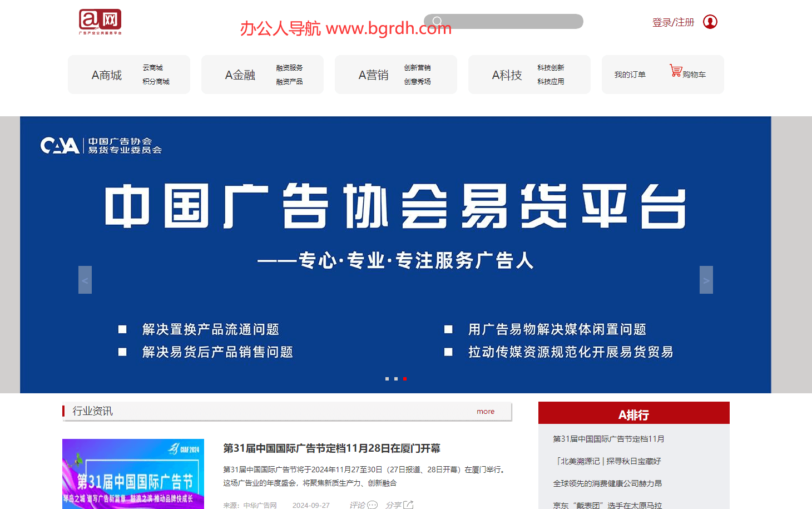812x509 pixels.
Task: Click the 分享 share icon
Action: [408, 504]
